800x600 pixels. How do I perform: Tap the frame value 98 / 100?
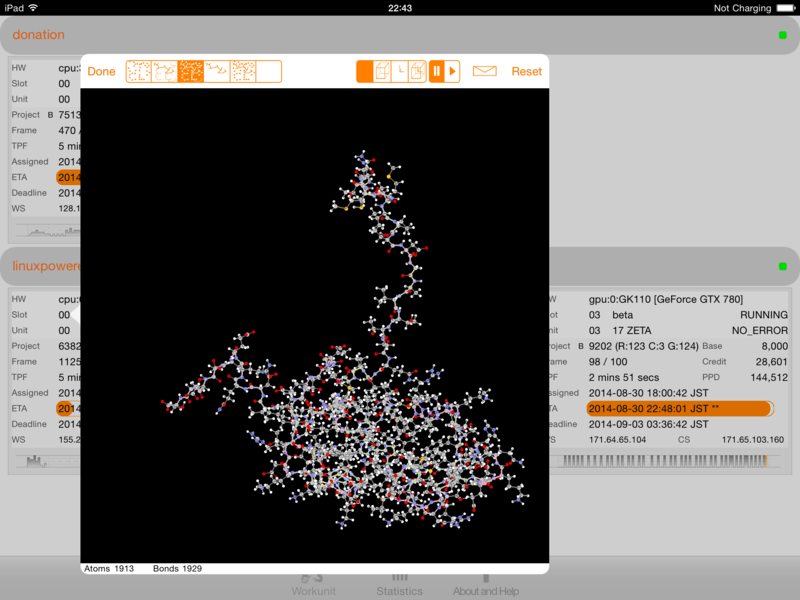pos(608,362)
